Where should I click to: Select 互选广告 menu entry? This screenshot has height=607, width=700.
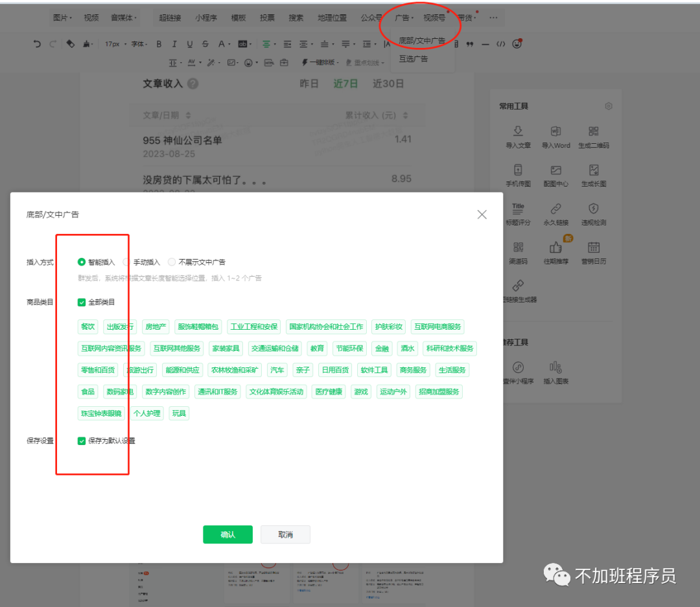[x=414, y=59]
